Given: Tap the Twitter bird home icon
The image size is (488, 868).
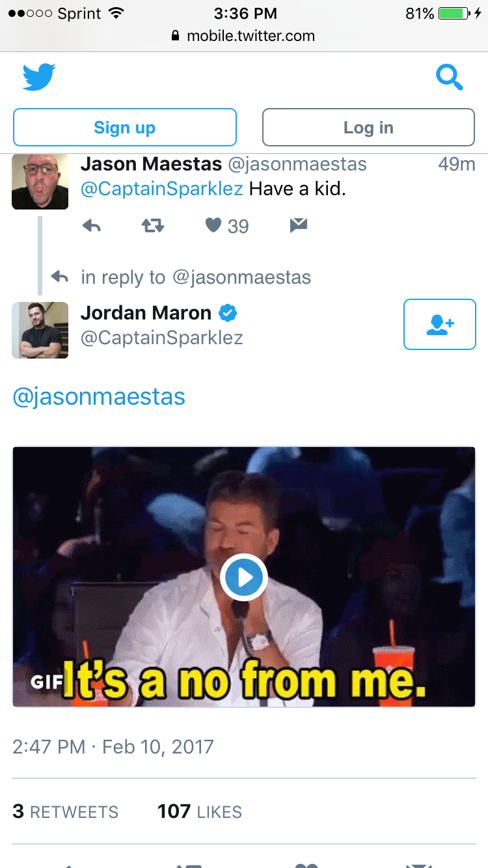Looking at the screenshot, I should click(x=39, y=77).
